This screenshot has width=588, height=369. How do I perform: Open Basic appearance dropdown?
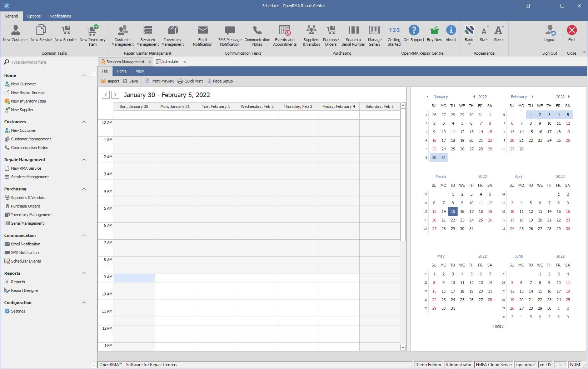469,35
